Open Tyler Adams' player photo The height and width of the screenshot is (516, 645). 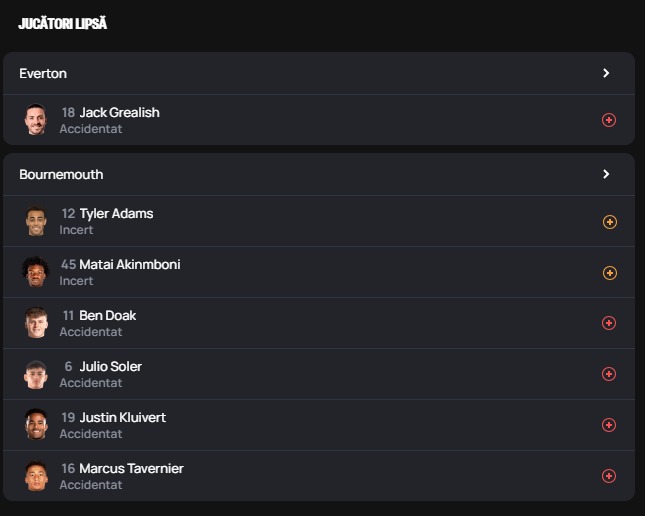coord(36,222)
